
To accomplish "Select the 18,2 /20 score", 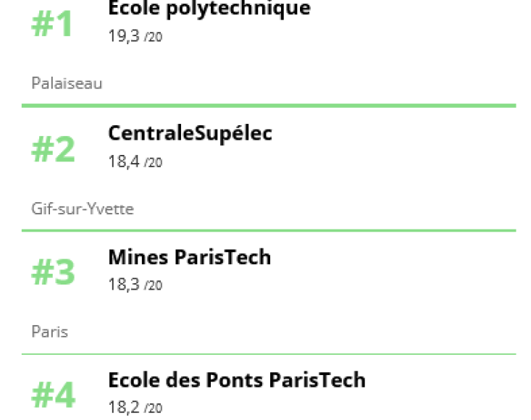I will coord(135,407).
